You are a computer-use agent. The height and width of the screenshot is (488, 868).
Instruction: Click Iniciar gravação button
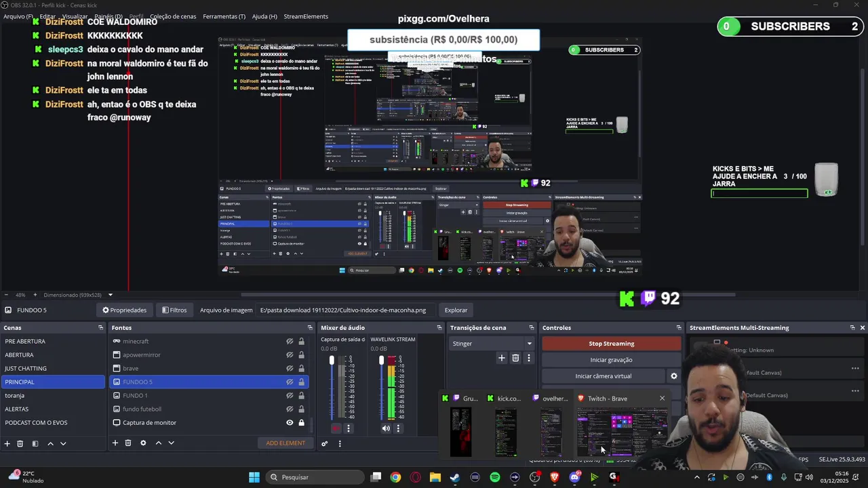pos(611,360)
